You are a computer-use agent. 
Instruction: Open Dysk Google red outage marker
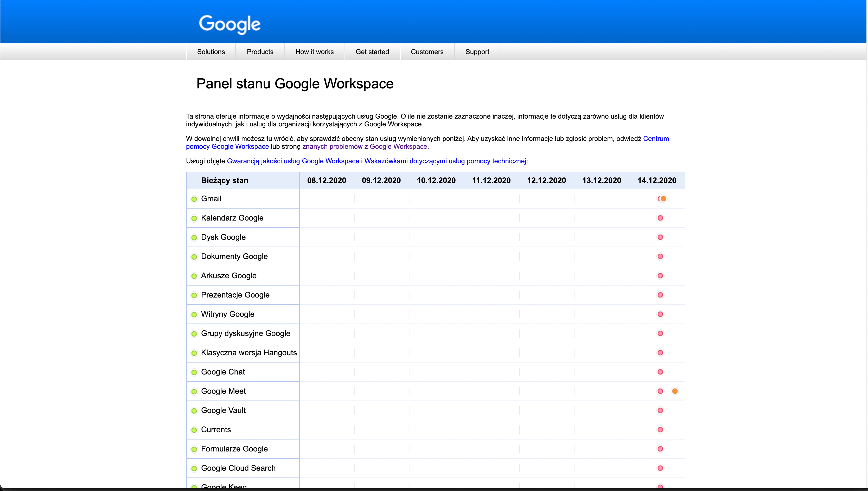click(x=660, y=237)
